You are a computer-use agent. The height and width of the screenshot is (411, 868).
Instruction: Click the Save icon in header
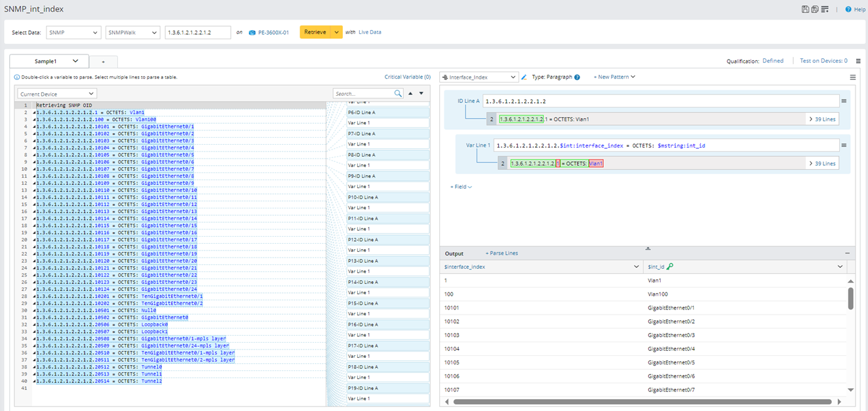pyautogui.click(x=805, y=9)
